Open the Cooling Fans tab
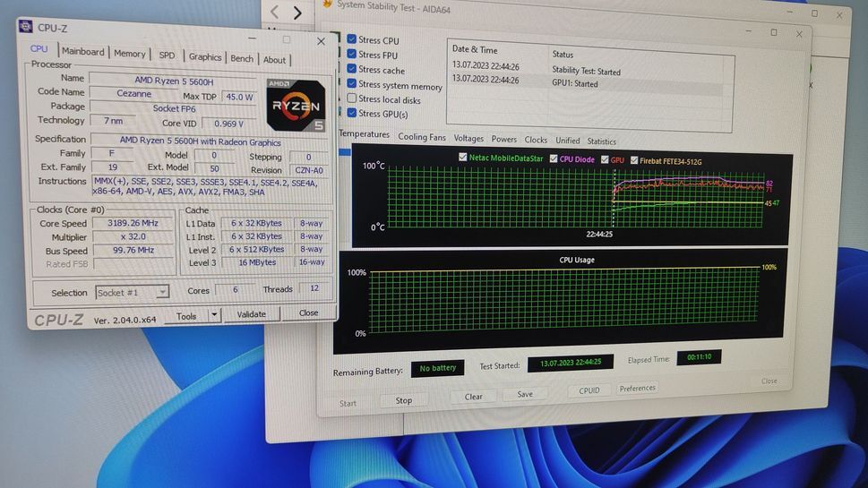The image size is (868, 488). (x=421, y=138)
